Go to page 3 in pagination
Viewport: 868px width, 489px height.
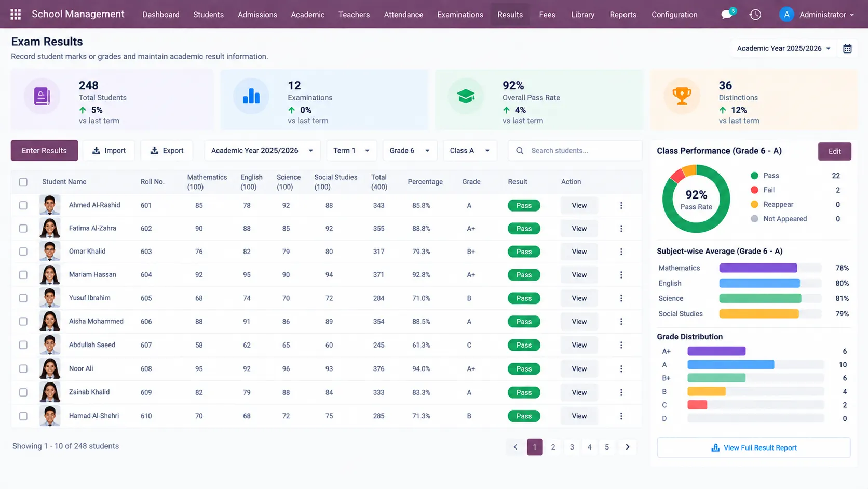[572, 447]
